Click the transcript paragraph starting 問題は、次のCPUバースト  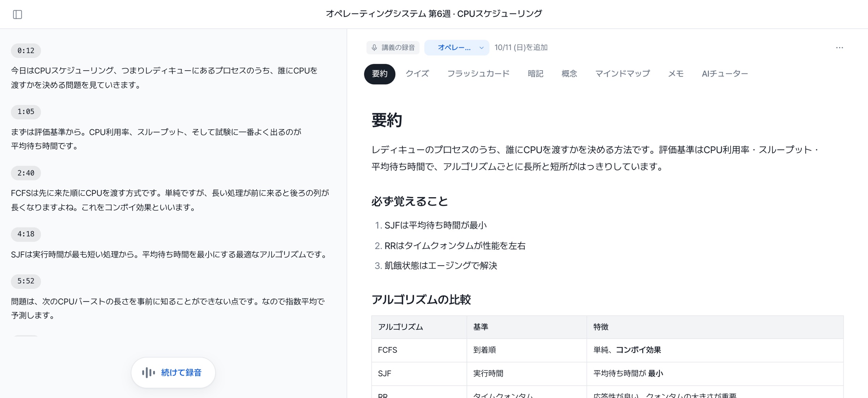168,308
